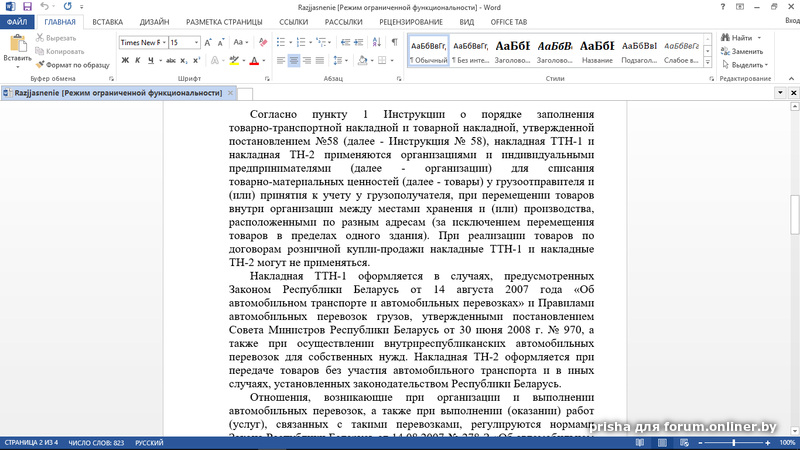Open the font size dropdown
Screen dimensions: 800x450
(x=197, y=43)
